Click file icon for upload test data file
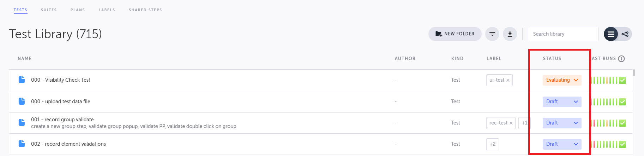Screen dimensions: 644x156 (22, 101)
